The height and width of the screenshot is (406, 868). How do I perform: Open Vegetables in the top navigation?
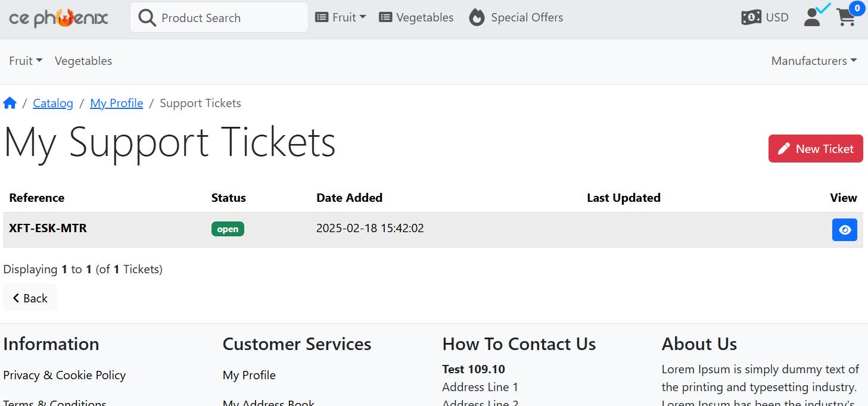416,17
